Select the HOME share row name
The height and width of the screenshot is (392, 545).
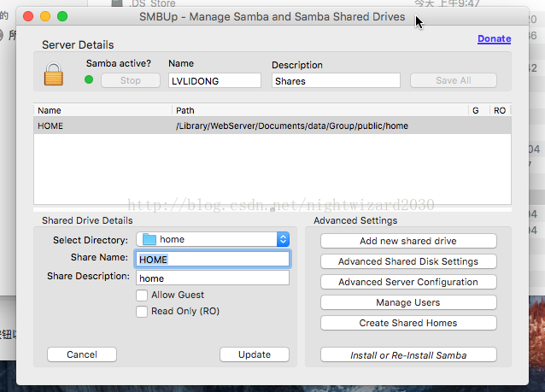(50, 126)
